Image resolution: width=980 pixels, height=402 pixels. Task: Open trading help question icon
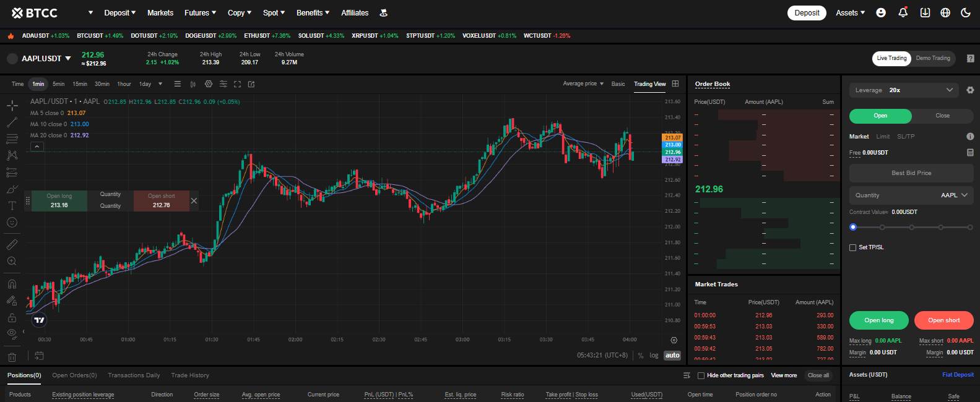tap(970, 58)
